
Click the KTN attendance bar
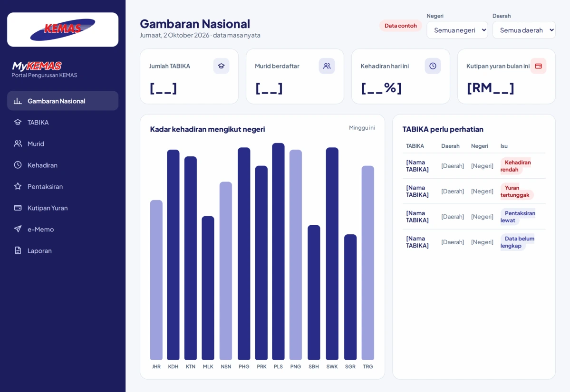(191, 258)
